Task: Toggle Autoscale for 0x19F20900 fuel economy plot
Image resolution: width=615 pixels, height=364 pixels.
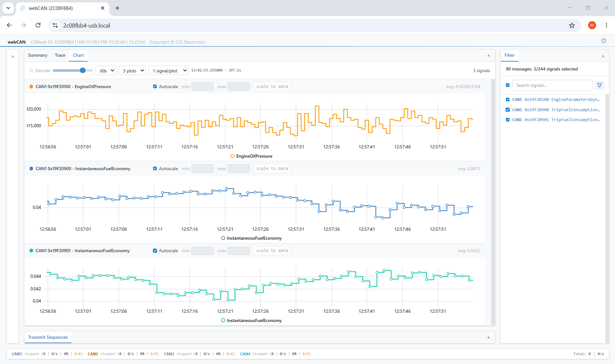Action: click(x=155, y=169)
